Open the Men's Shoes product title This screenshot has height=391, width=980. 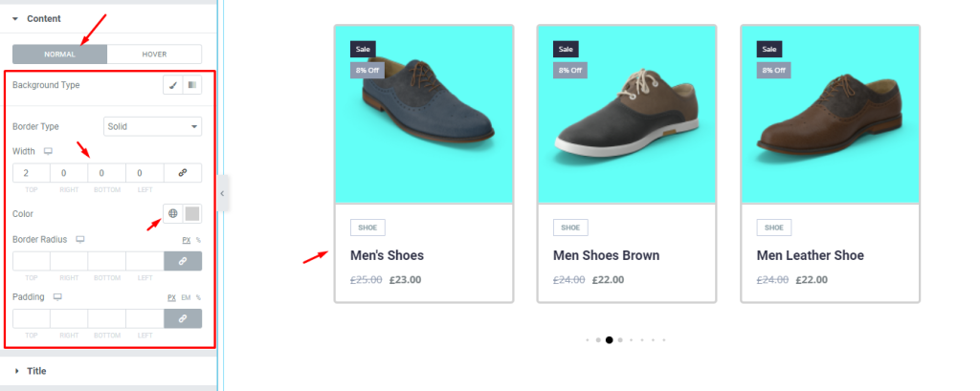pyautogui.click(x=387, y=255)
